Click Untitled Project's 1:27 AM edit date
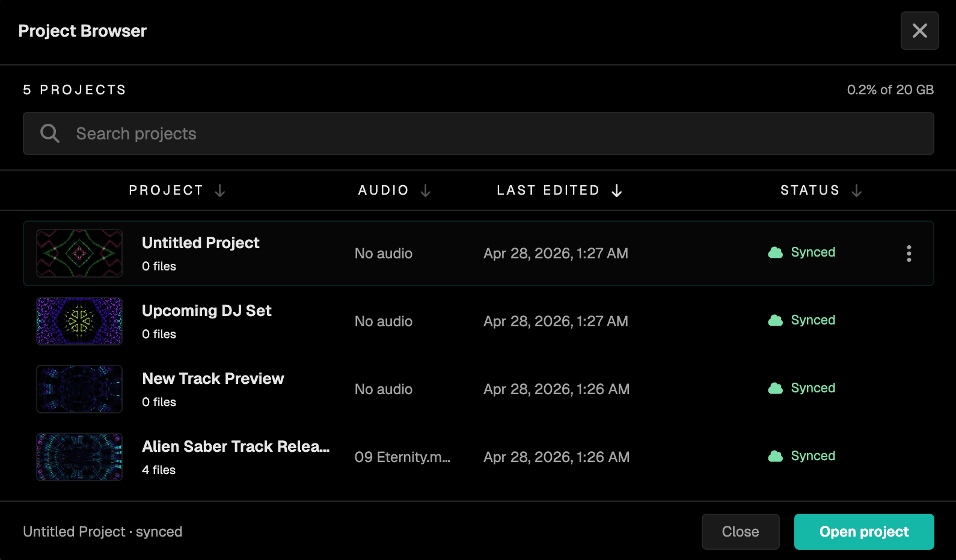 coord(556,254)
